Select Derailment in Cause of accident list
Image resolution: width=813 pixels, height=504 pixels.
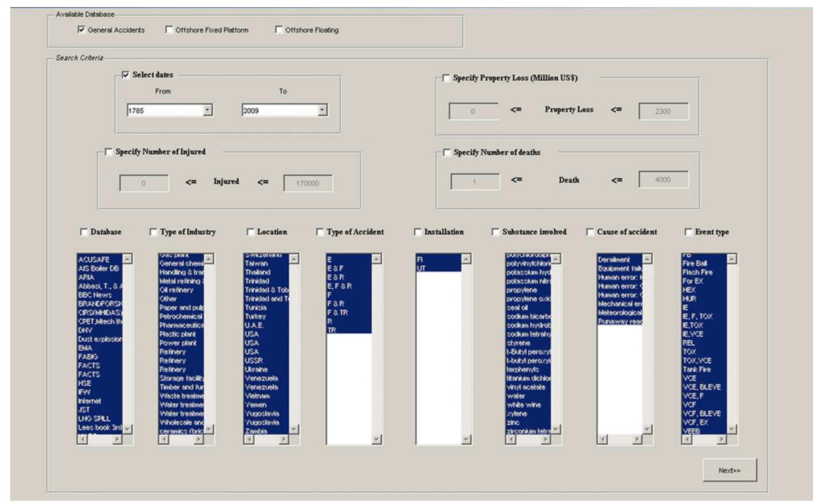(620, 260)
